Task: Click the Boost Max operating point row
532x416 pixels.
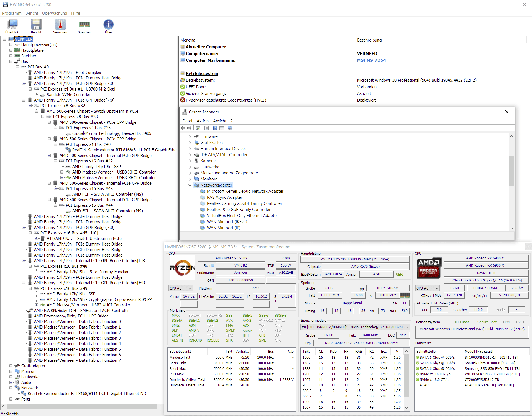Action: click(x=231, y=369)
